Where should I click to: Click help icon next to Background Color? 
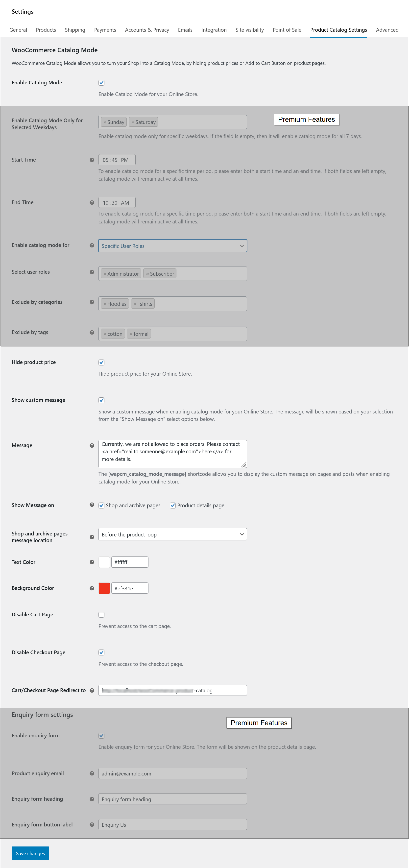click(x=92, y=588)
